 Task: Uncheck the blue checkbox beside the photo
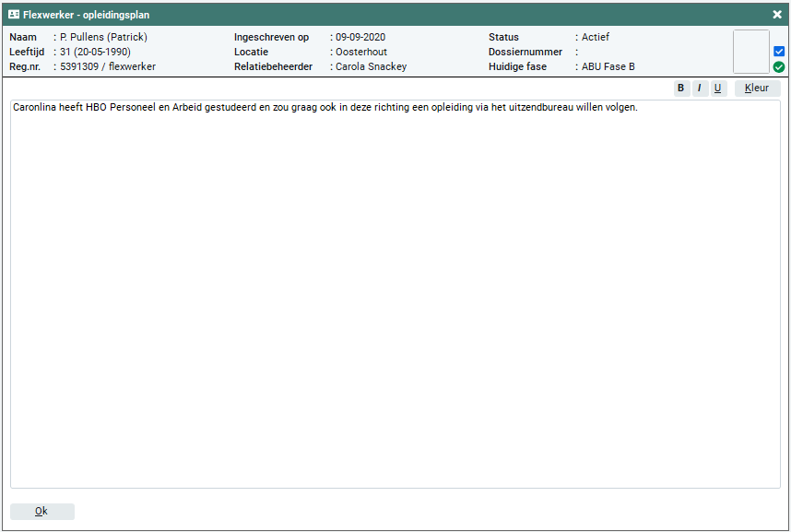click(779, 52)
